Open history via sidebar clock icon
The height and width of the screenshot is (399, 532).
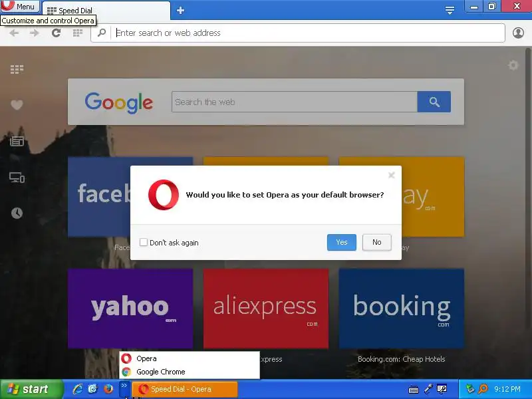17,213
